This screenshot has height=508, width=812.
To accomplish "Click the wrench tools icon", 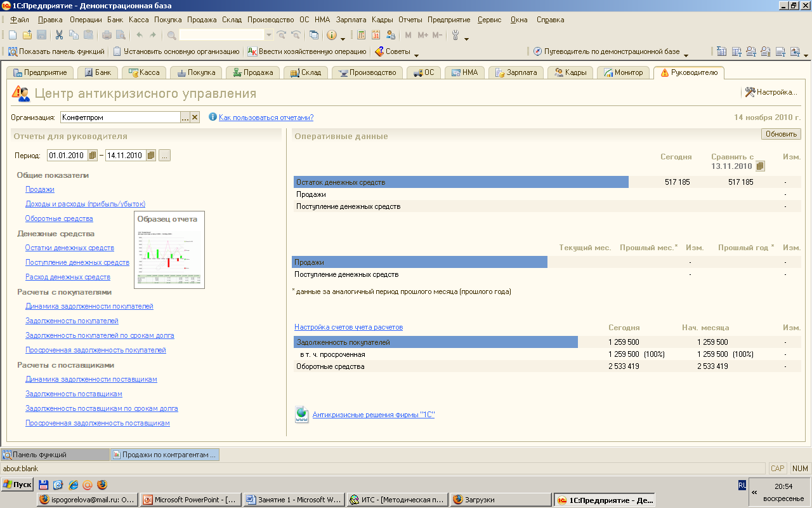I will (455, 35).
